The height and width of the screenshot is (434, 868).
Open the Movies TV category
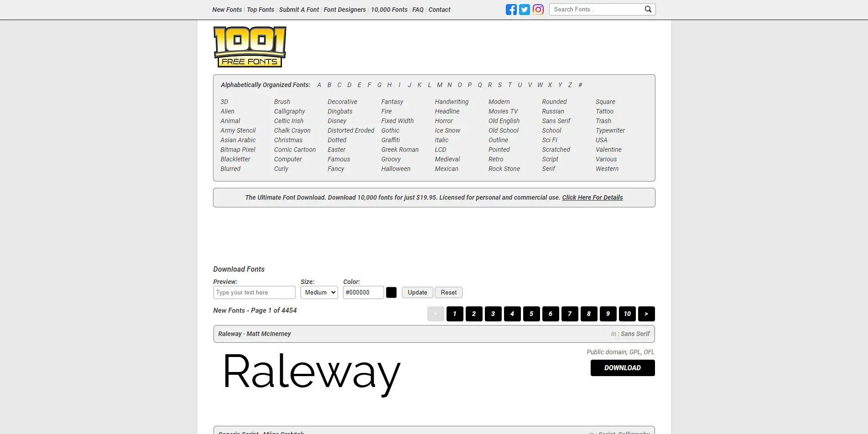[503, 111]
